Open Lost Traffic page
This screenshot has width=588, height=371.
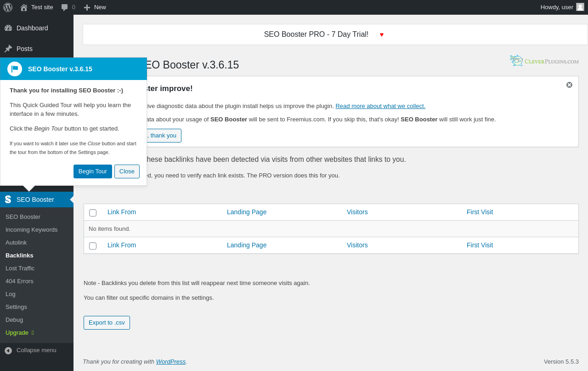click(20, 268)
